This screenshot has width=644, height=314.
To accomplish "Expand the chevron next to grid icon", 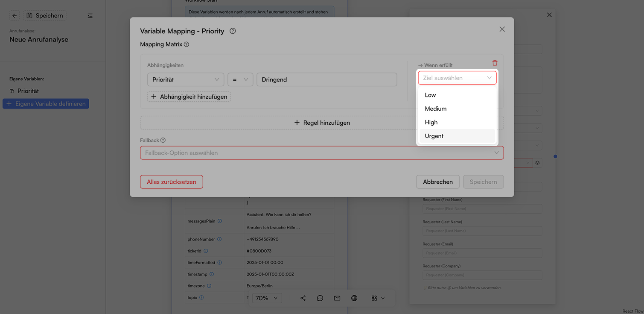I will coord(383,298).
